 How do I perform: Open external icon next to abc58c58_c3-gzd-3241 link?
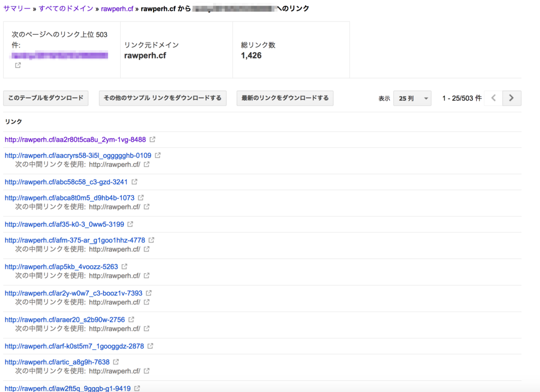click(134, 182)
